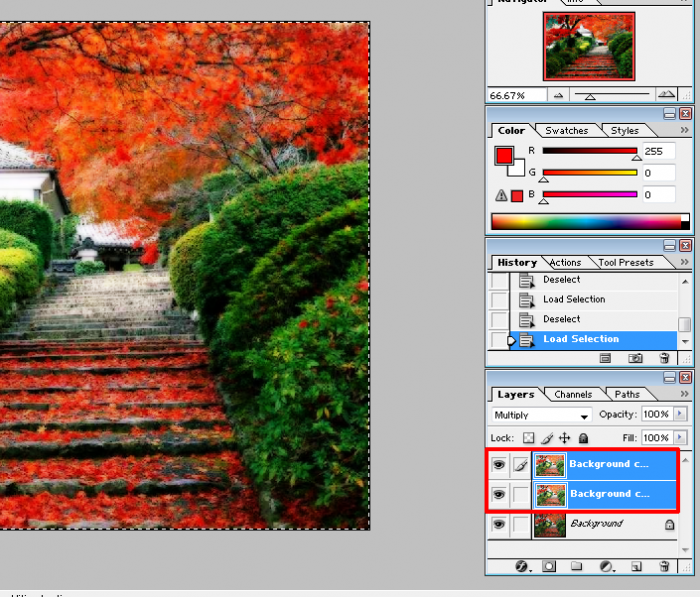Minimize the Color panel group

[669, 114]
